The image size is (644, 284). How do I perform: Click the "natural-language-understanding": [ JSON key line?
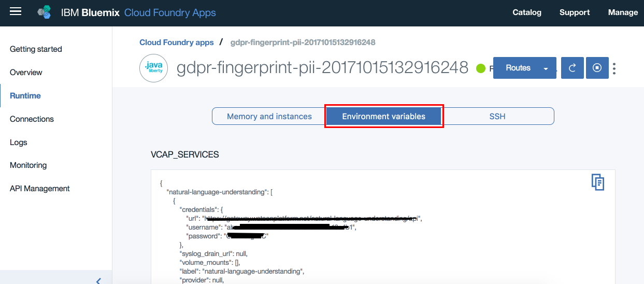(220, 192)
